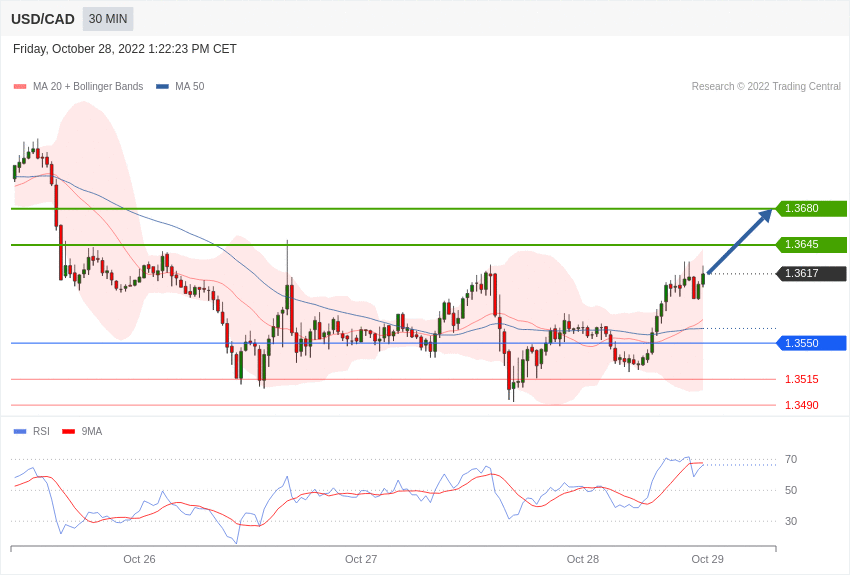Click the 1.3617 current price tag
Image resolution: width=850 pixels, height=576 pixels.
812,273
